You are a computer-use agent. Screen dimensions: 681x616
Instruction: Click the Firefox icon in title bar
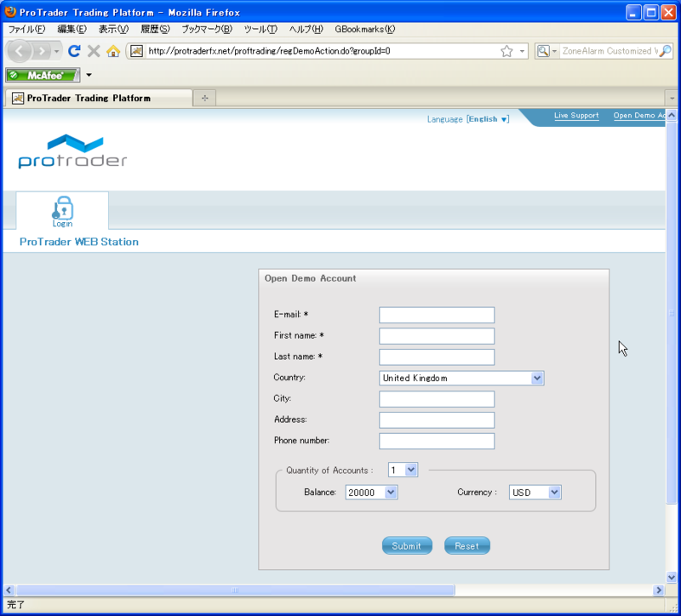(10, 12)
